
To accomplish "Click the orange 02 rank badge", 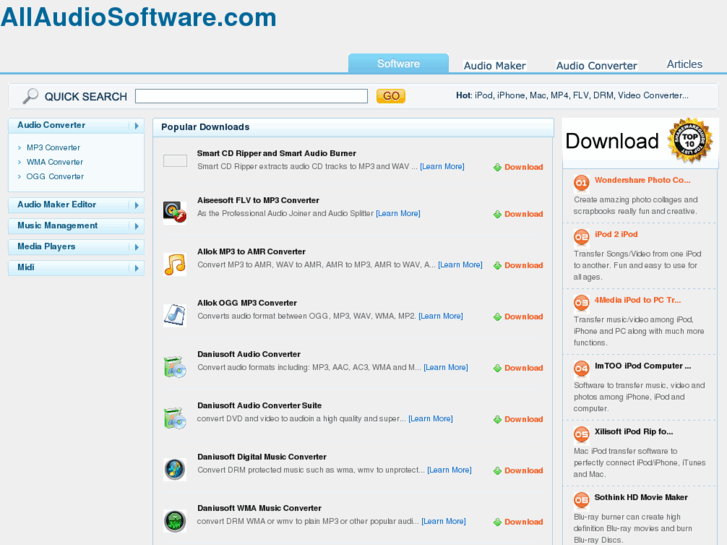I will click(581, 237).
